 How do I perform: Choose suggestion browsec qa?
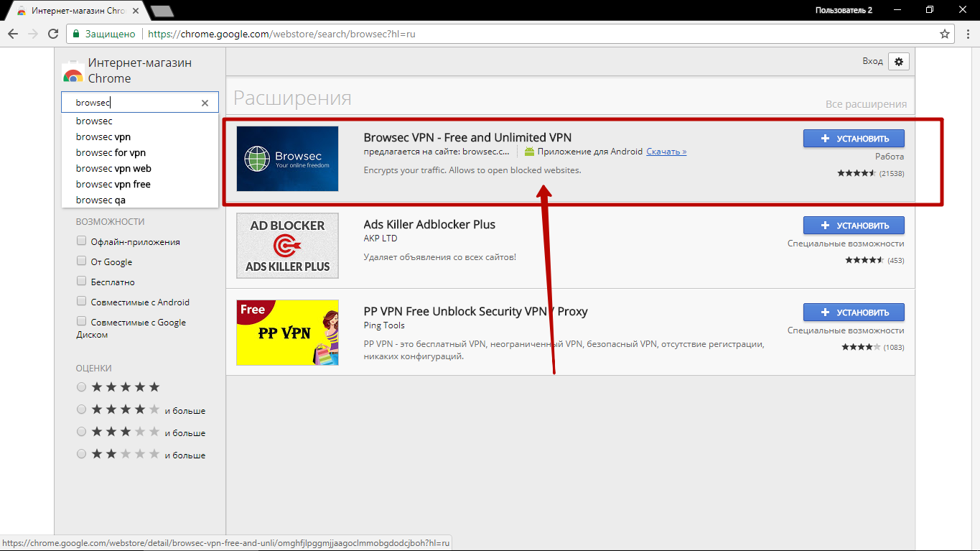[x=140, y=200]
